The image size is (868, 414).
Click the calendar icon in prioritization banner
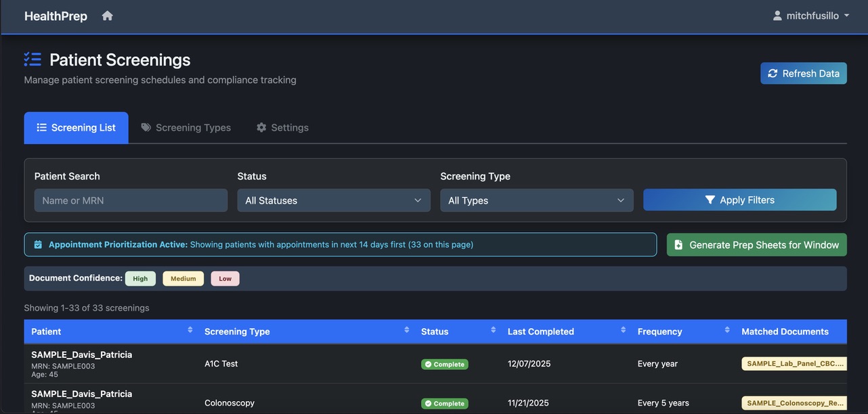point(38,245)
